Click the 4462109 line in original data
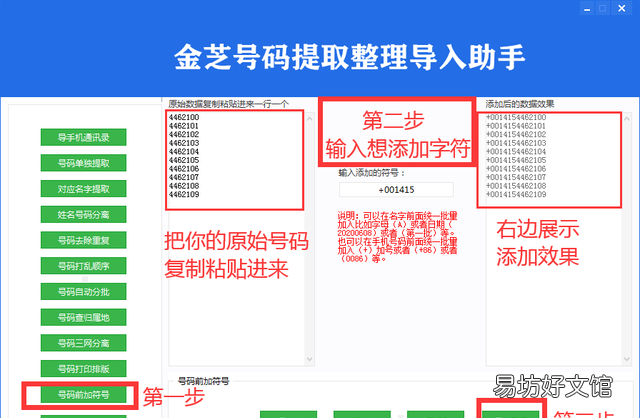The height and width of the screenshot is (418, 640). point(184,195)
